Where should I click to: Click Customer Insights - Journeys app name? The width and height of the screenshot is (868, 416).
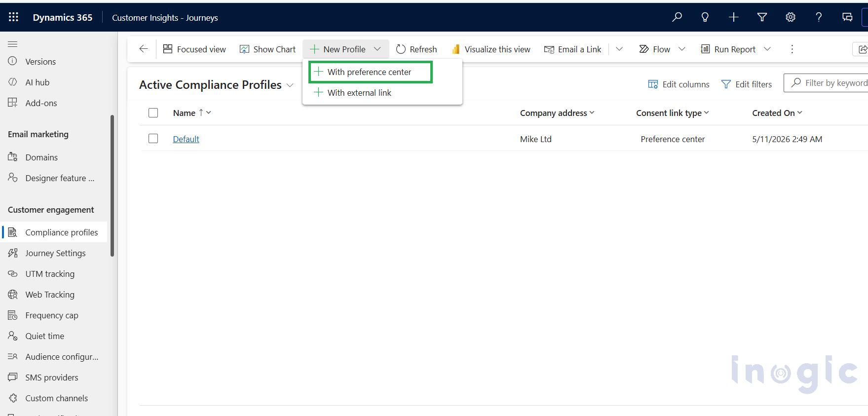pyautogui.click(x=165, y=18)
